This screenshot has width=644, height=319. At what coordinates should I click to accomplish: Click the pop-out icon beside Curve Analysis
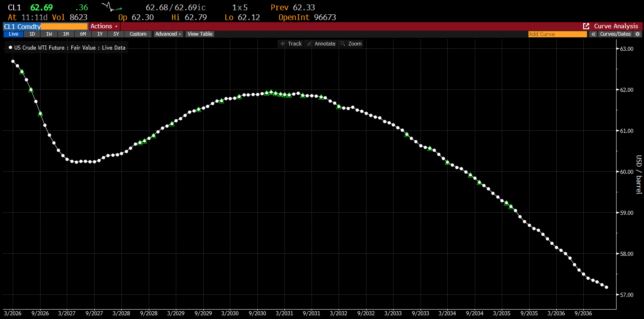[586, 26]
